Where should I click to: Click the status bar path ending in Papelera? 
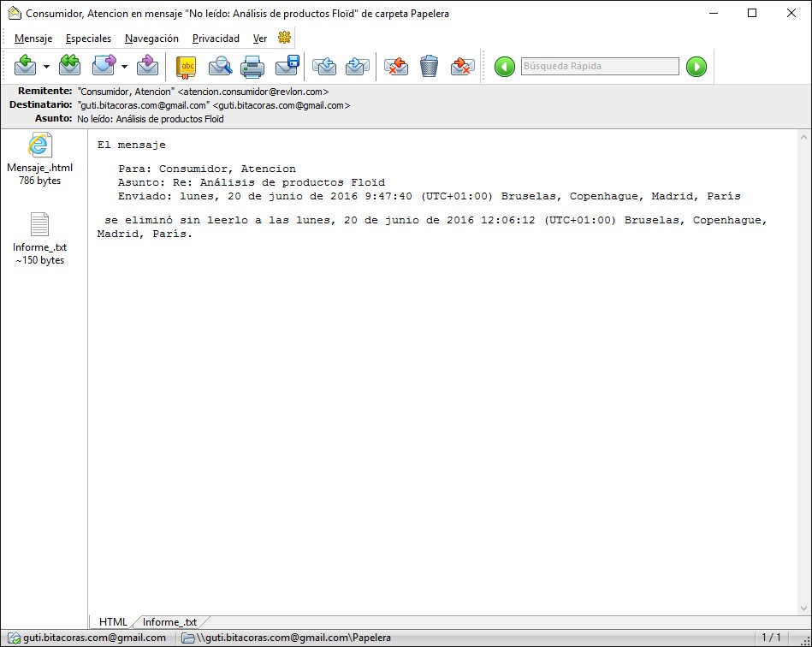[293, 638]
